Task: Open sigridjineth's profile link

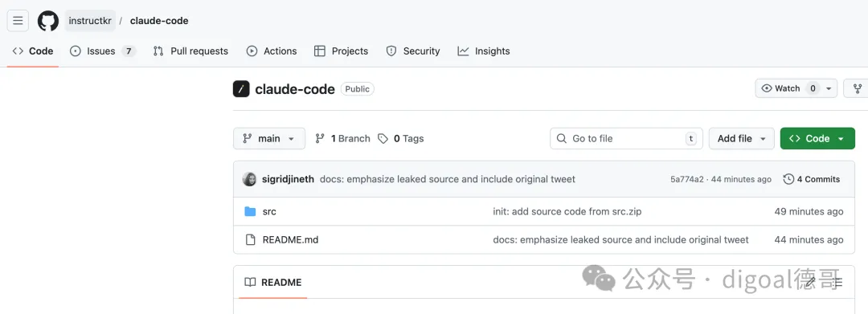Action: click(288, 179)
